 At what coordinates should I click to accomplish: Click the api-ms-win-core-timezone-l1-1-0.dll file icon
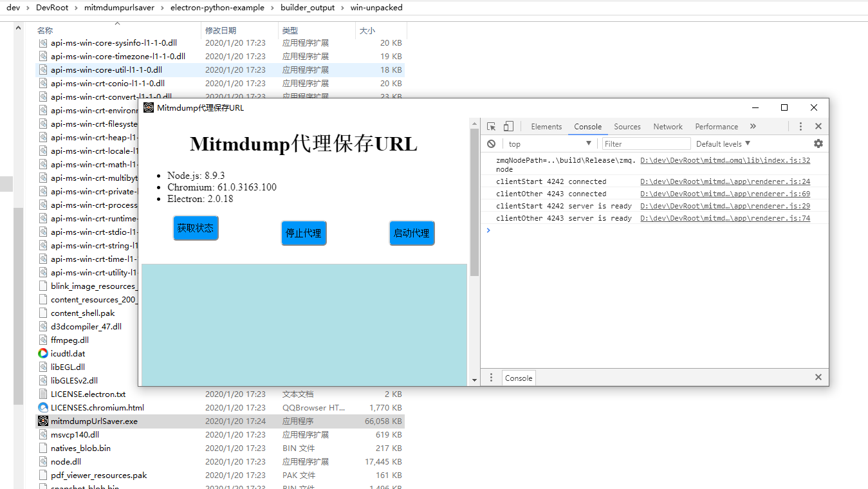(x=43, y=56)
